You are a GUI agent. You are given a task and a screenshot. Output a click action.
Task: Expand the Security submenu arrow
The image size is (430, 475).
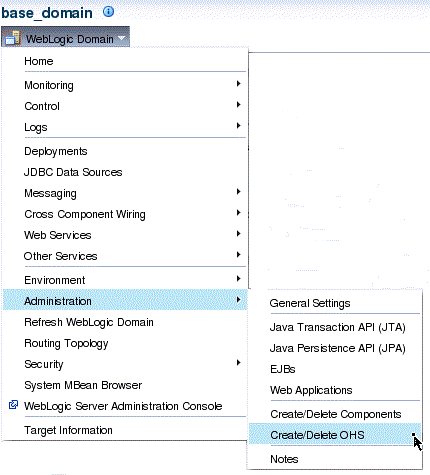[x=238, y=363]
